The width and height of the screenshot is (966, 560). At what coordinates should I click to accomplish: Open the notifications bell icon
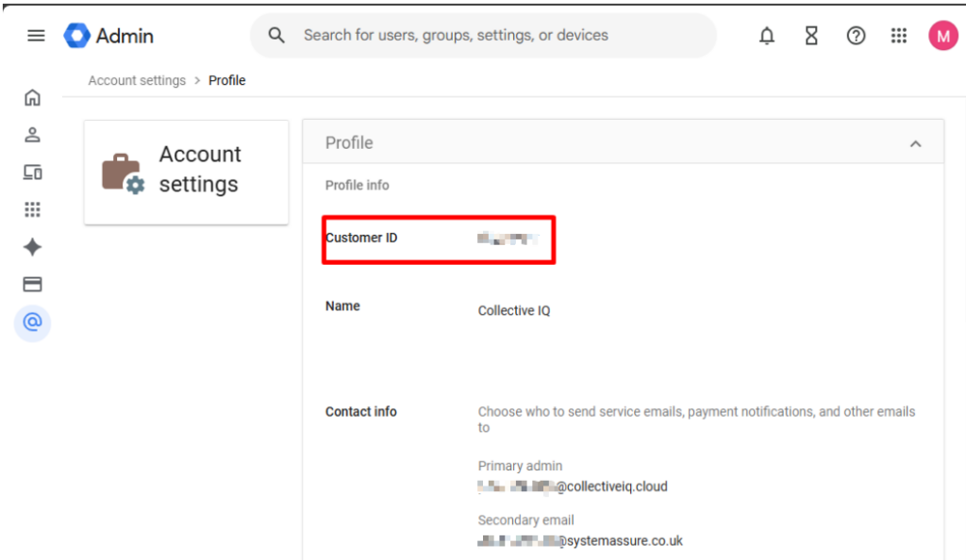click(766, 35)
